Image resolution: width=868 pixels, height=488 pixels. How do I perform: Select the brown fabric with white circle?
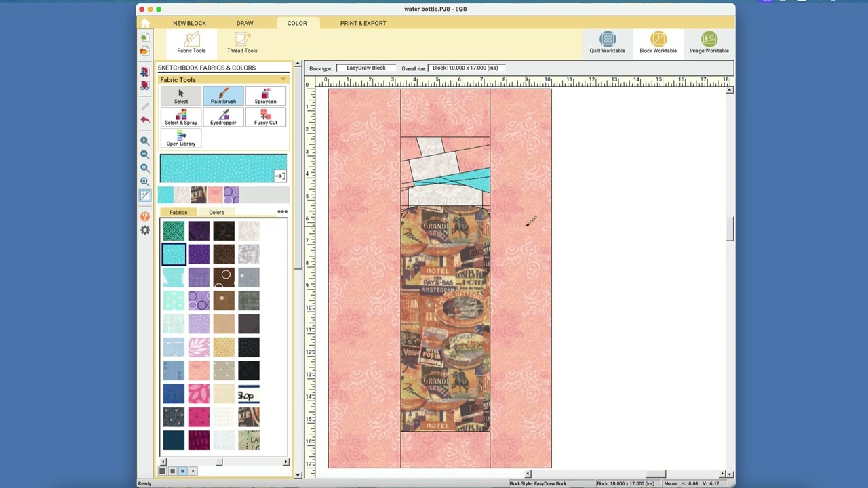[x=224, y=277]
